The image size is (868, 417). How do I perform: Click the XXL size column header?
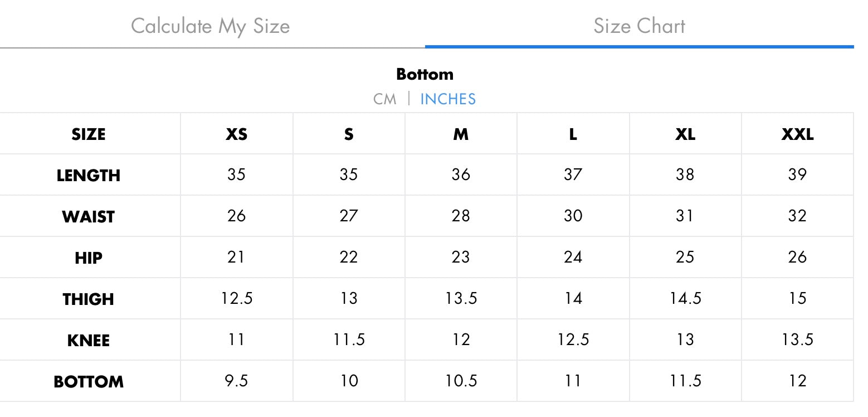pyautogui.click(x=797, y=134)
